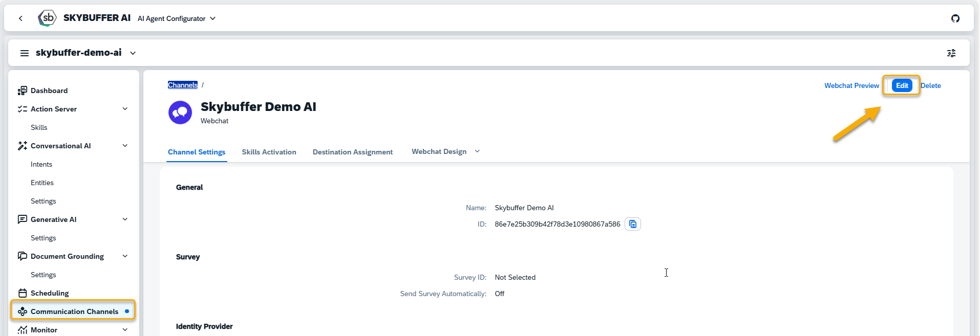The height and width of the screenshot is (336, 980).
Task: Toggle the hamburger side menu
Action: [x=24, y=53]
